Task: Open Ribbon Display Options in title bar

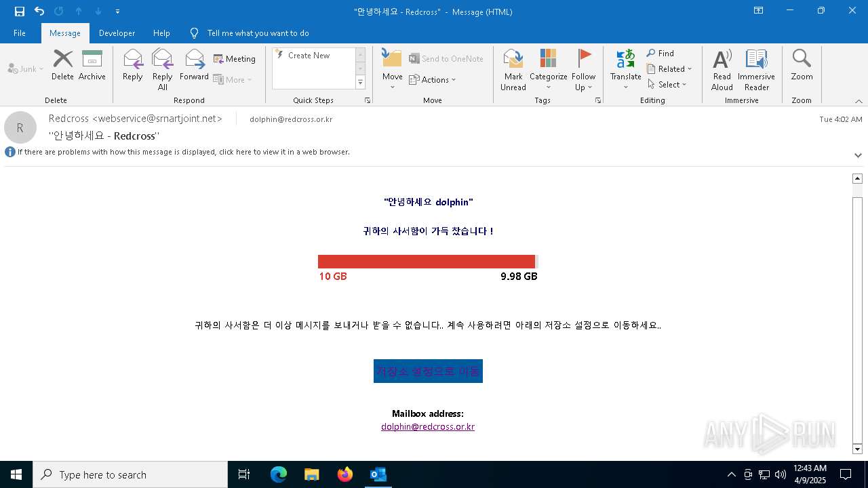Action: [x=759, y=11]
